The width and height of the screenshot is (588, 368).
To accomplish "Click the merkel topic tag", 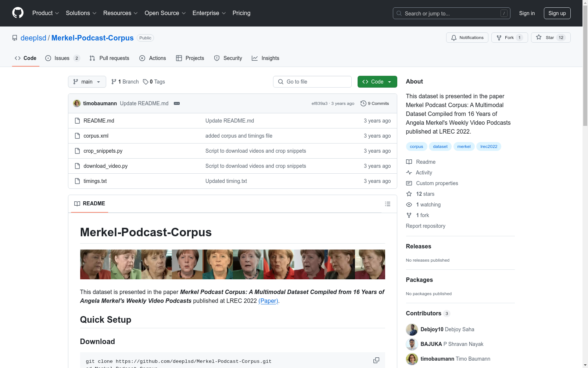I will (x=464, y=146).
